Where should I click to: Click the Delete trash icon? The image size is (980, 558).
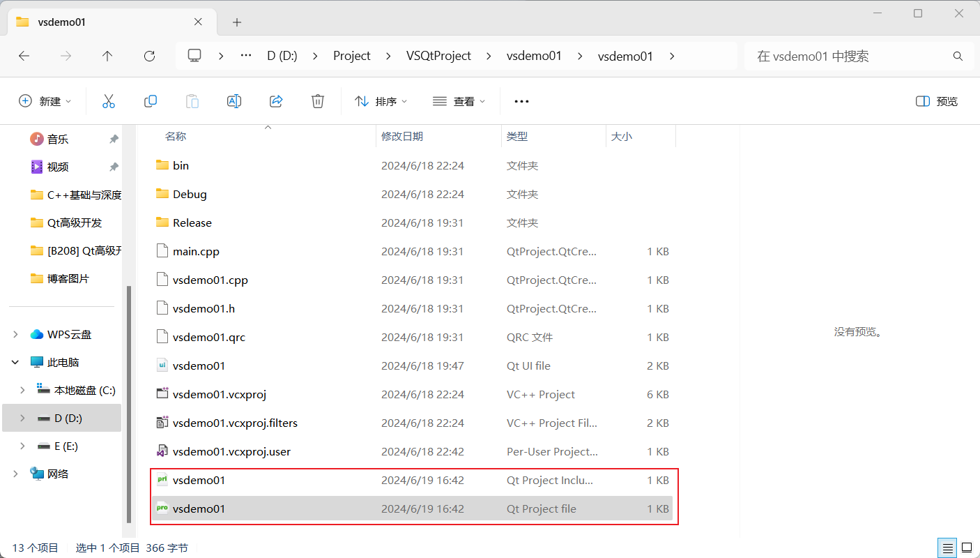318,101
